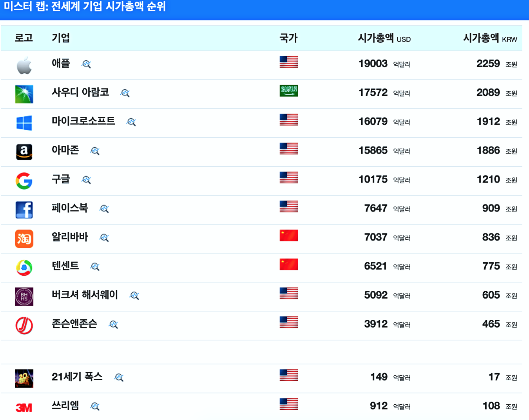This screenshot has width=529, height=420.
Task: Open the 쓰리엠 company link
Action: coord(65,406)
